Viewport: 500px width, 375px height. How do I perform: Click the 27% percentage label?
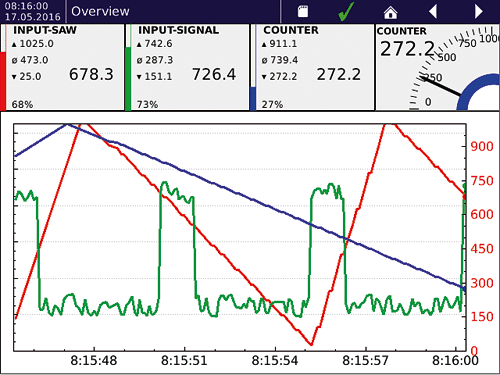272,105
